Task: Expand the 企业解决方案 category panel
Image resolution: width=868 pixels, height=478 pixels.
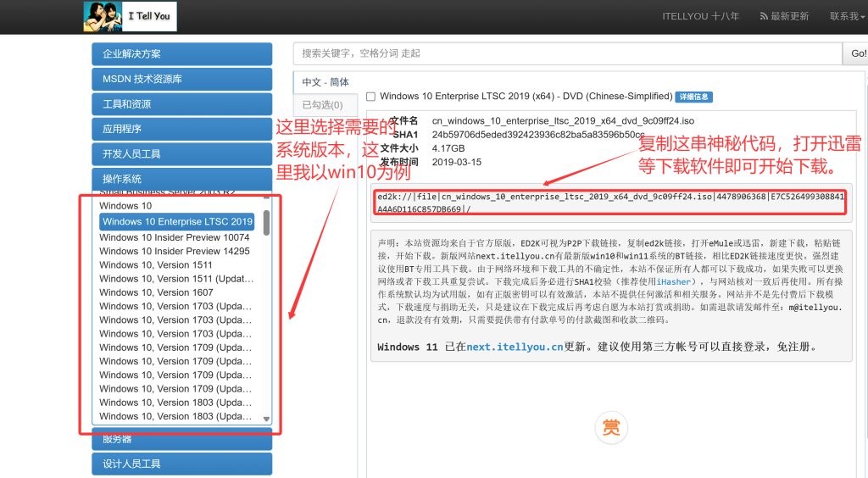Action: coord(181,54)
